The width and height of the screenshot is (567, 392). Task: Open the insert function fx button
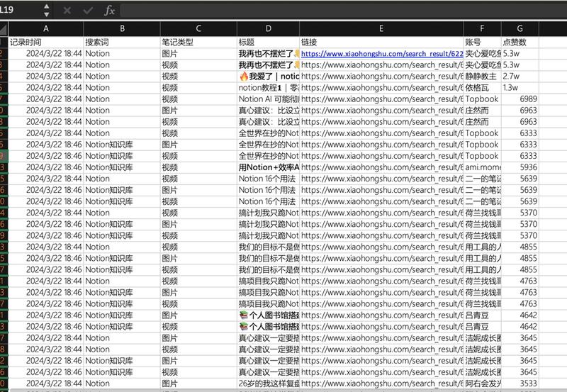click(x=109, y=11)
